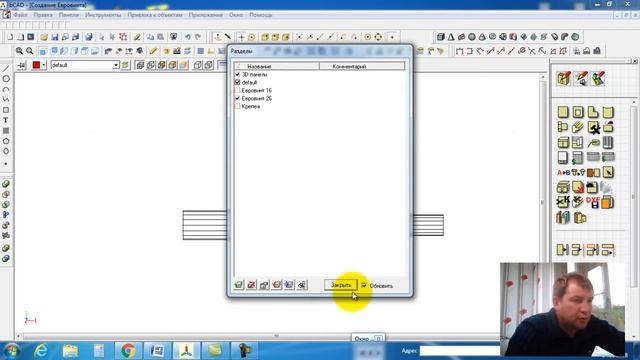Click the rightmost tools icon in dialog toolbar
Screen dimensions: 640x360
(x=302, y=285)
